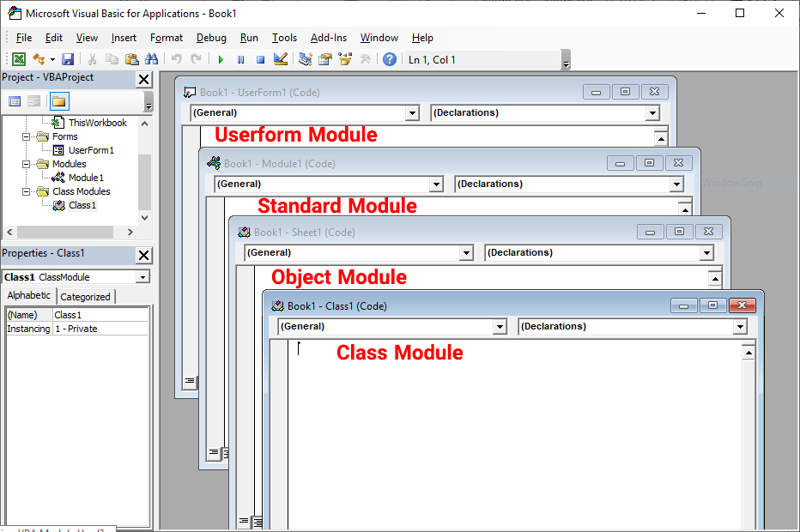Toggle Folders view in Project panel
This screenshot has width=800, height=532.
tap(59, 101)
